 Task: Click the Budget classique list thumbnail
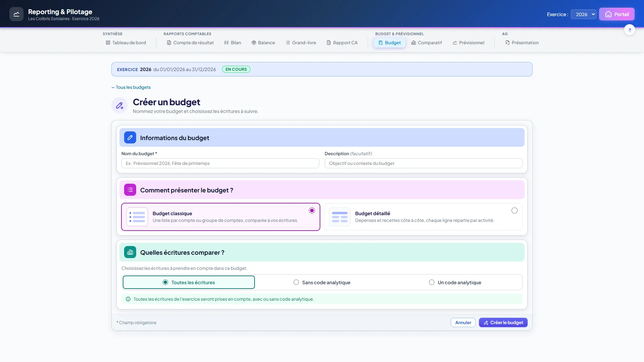(137, 217)
